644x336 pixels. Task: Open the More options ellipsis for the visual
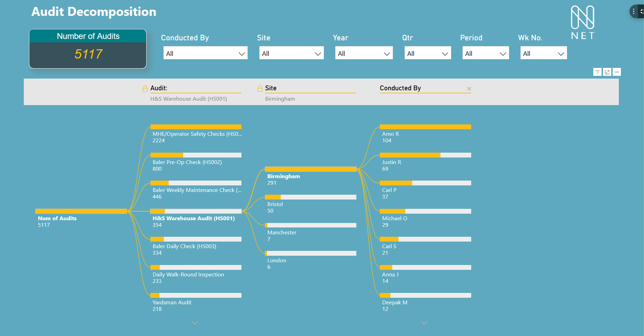617,72
